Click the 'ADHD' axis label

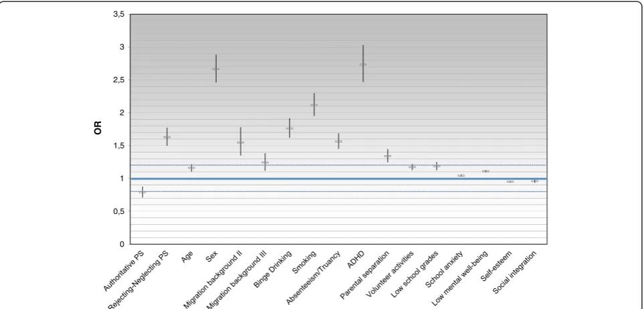tap(357, 260)
